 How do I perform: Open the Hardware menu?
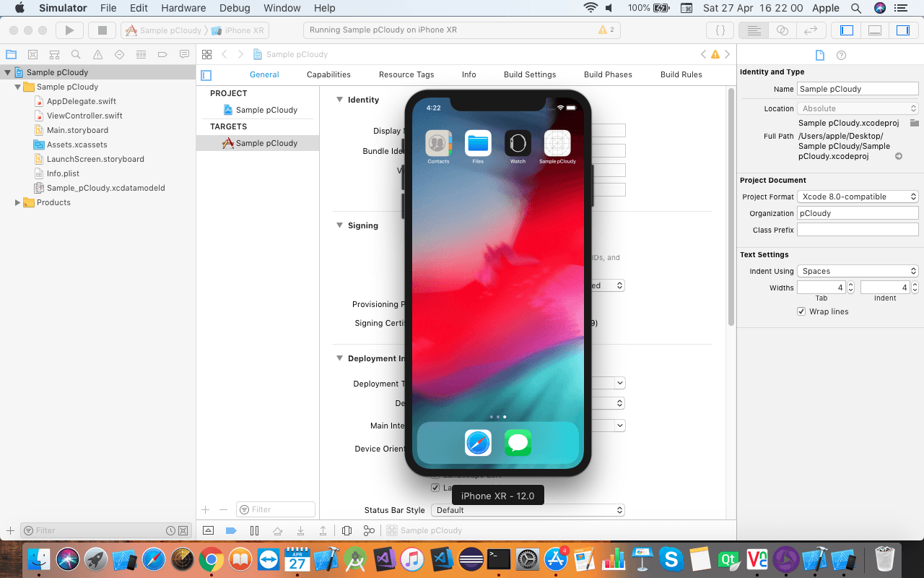click(x=183, y=8)
